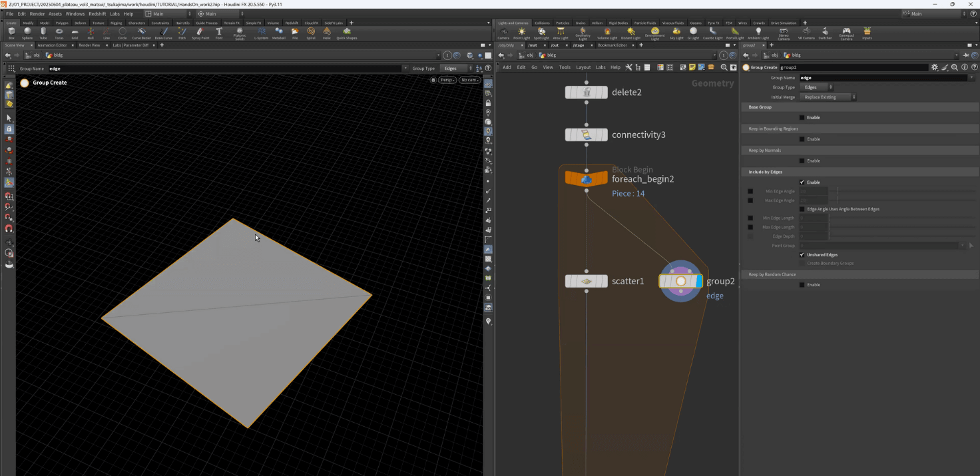Add an Environment Light from the shelf
This screenshot has width=980, height=476.
click(x=655, y=32)
